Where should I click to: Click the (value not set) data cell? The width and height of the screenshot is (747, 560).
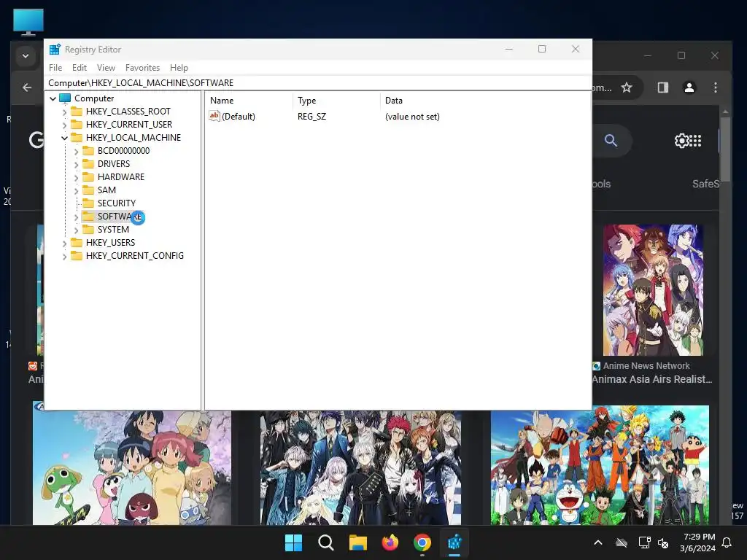tap(412, 117)
